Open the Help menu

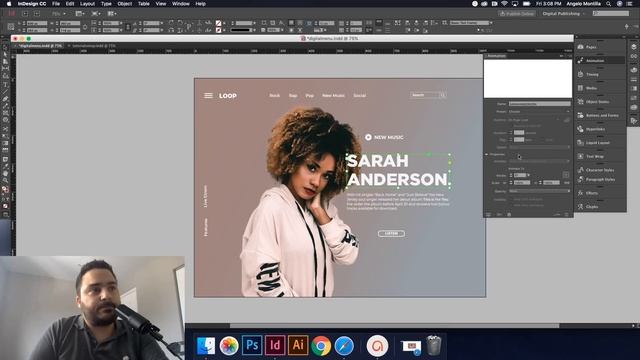pos(200,4)
